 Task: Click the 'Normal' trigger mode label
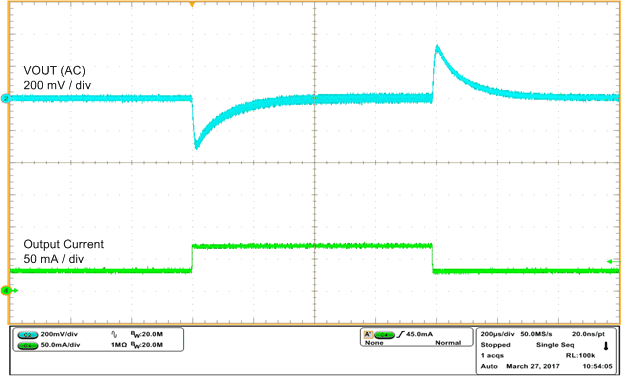point(448,343)
